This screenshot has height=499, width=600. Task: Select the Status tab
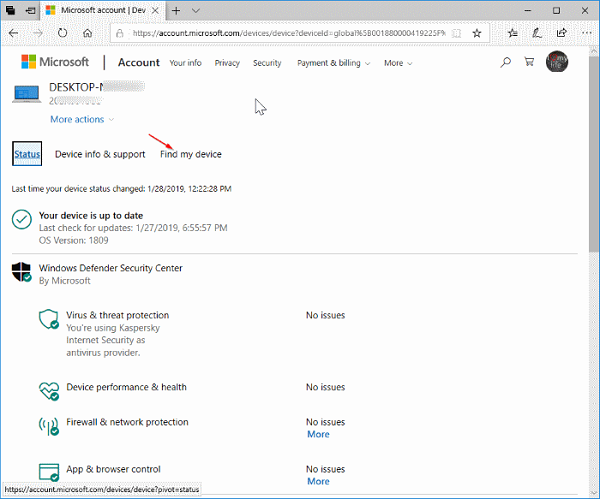(x=27, y=154)
